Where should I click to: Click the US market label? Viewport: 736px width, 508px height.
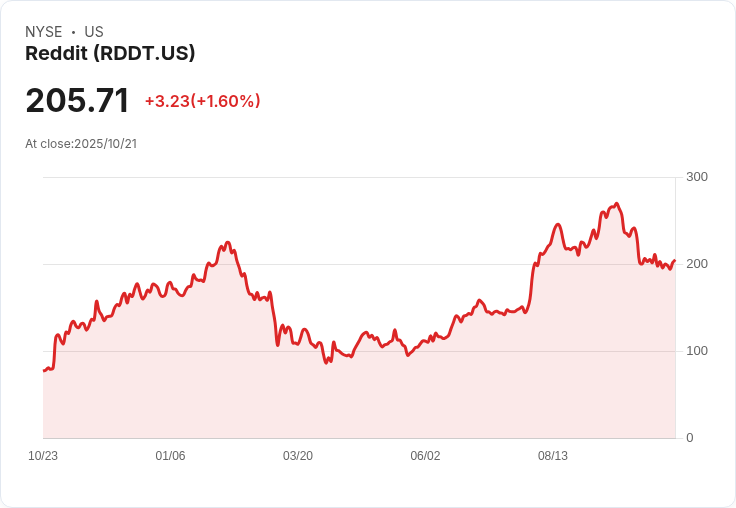[x=94, y=32]
